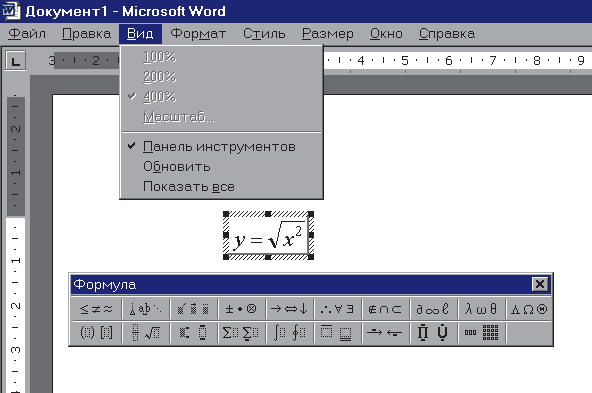Open the set theory symbols palette (∉∩⊂)
The width and height of the screenshot is (592, 393).
pyautogui.click(x=385, y=309)
